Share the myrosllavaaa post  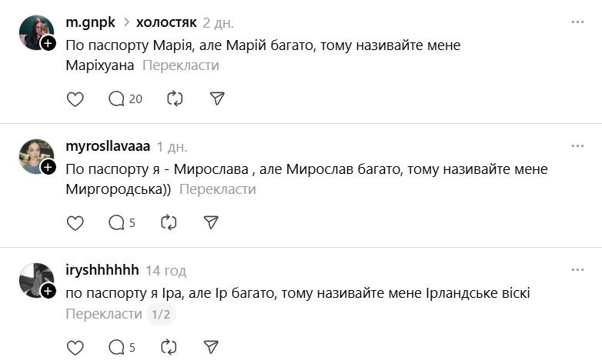tap(211, 223)
